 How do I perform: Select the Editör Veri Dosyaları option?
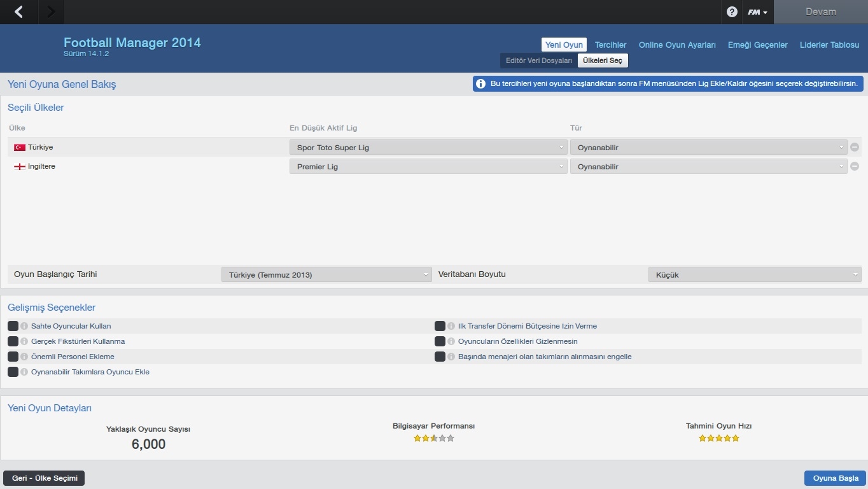tap(538, 60)
